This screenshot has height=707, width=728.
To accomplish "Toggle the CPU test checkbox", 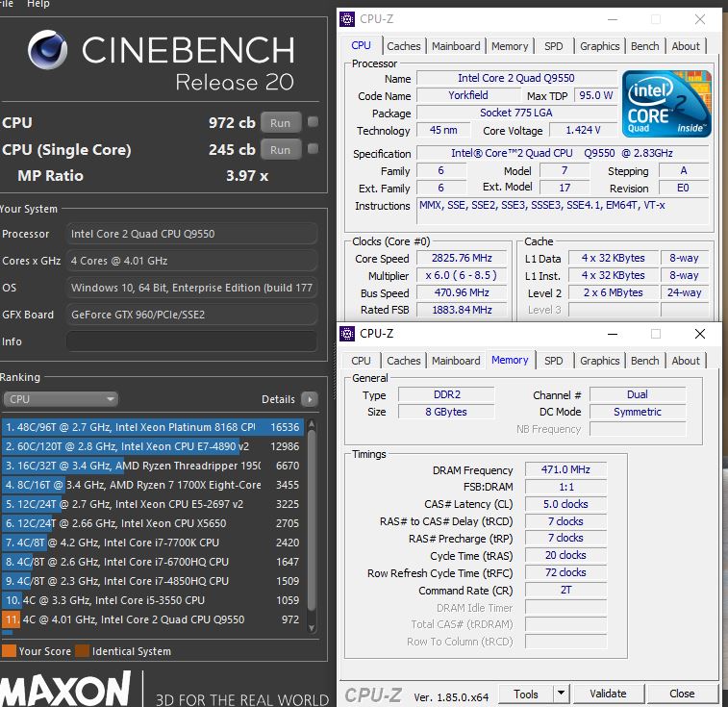I will 313,122.
